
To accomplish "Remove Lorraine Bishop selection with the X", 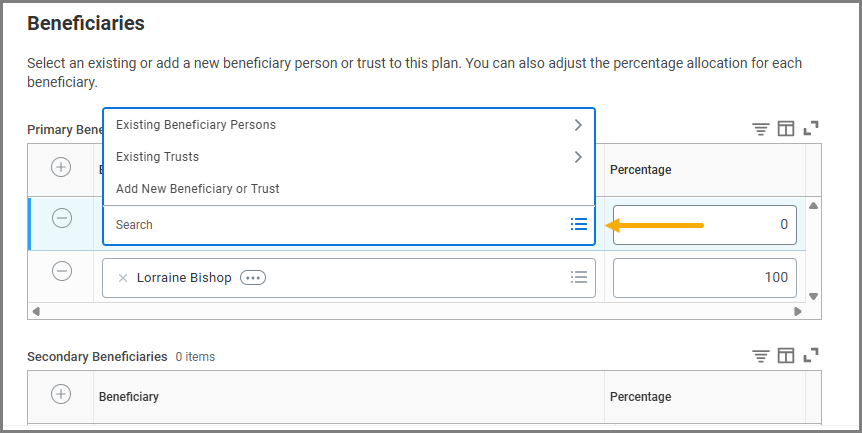I will coord(123,278).
